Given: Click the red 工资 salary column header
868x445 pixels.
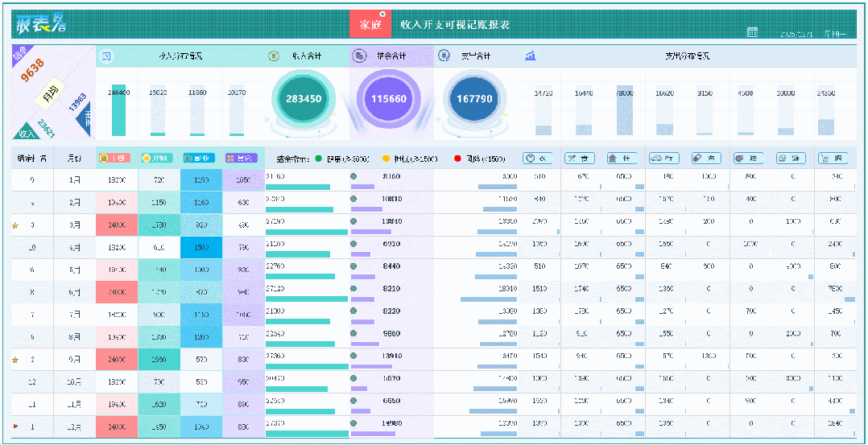Looking at the screenshot, I should (x=114, y=159).
